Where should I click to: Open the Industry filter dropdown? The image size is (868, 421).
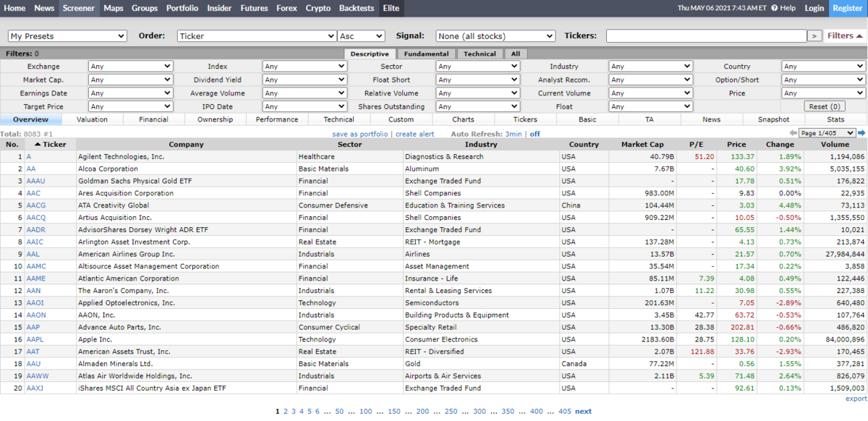pyautogui.click(x=650, y=66)
